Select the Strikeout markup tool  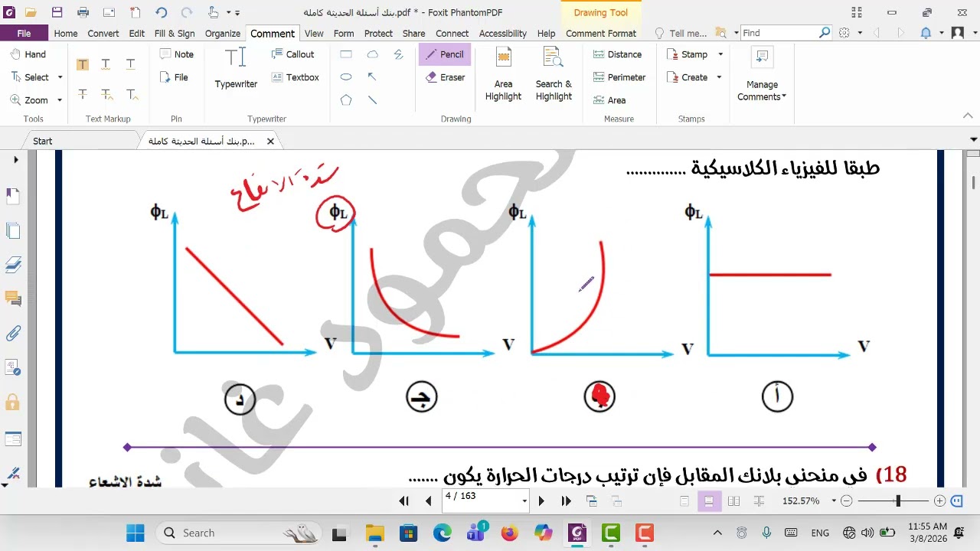tap(82, 94)
